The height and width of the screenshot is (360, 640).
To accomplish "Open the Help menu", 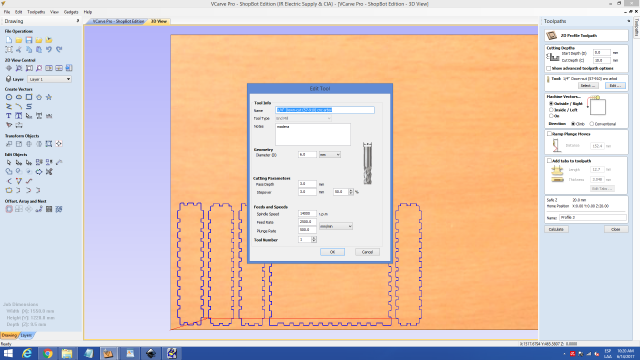I will click(88, 12).
